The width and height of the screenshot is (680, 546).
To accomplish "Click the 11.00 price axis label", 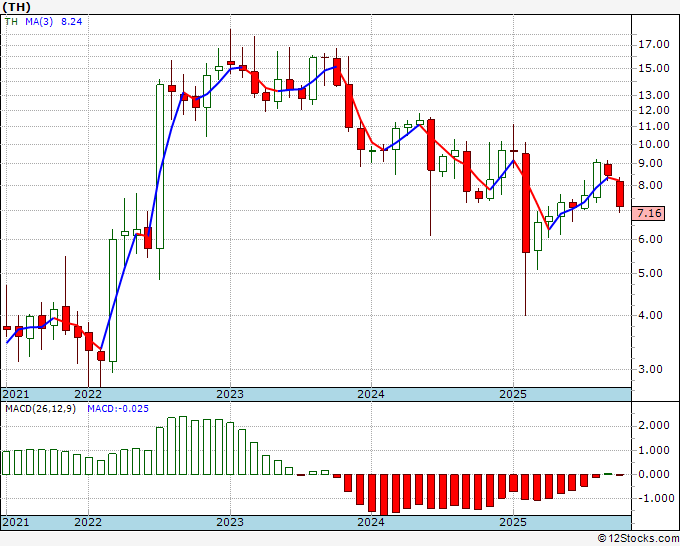I will tap(654, 126).
